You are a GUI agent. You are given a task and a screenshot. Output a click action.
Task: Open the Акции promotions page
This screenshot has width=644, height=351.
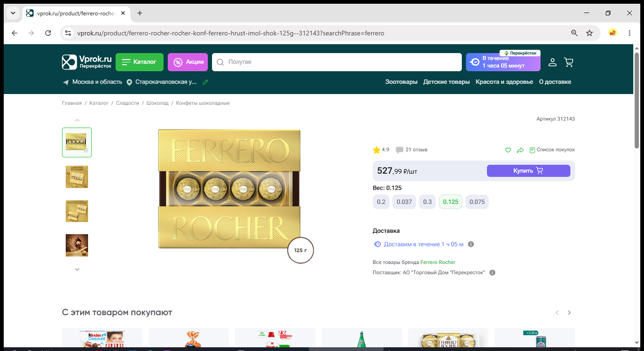pos(188,62)
